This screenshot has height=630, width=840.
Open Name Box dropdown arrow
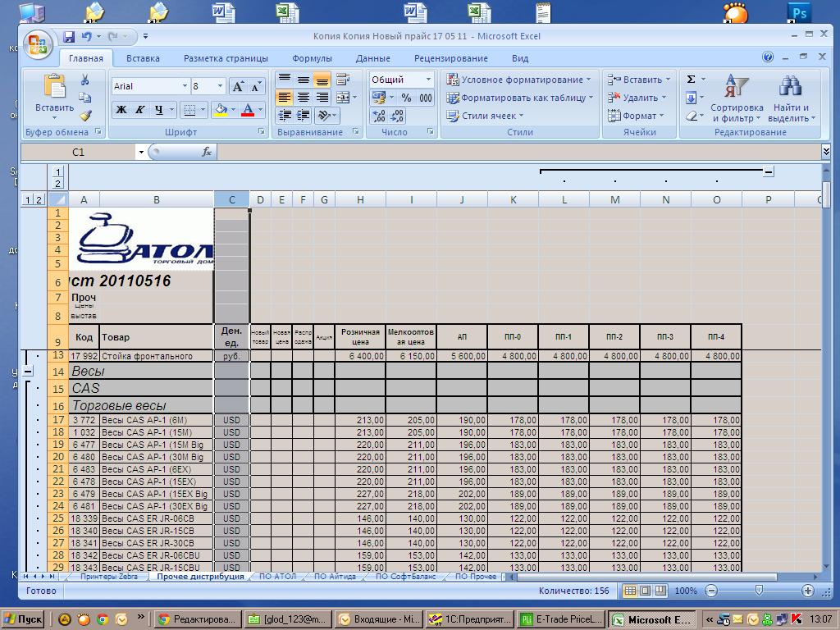pos(141,152)
